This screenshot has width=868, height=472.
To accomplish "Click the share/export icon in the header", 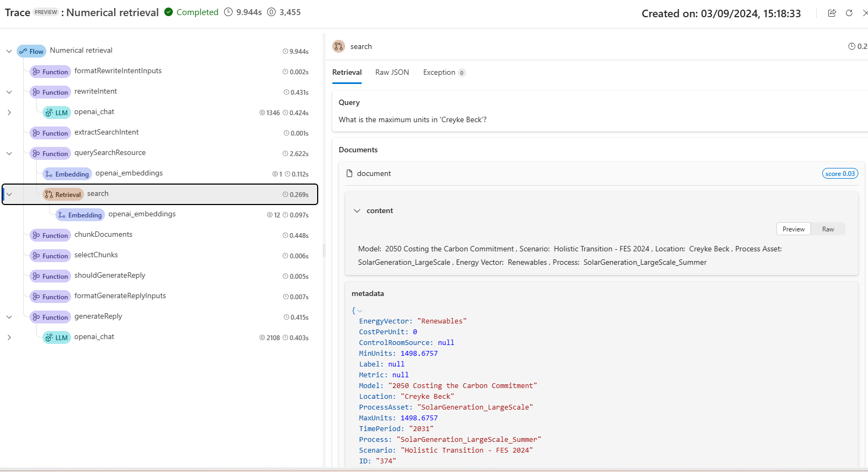I will click(x=832, y=13).
